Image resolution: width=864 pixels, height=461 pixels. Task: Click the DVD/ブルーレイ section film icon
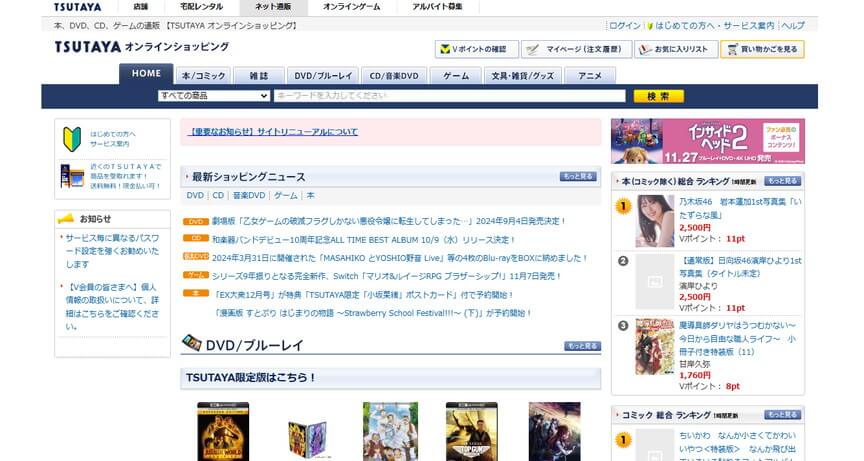(192, 343)
